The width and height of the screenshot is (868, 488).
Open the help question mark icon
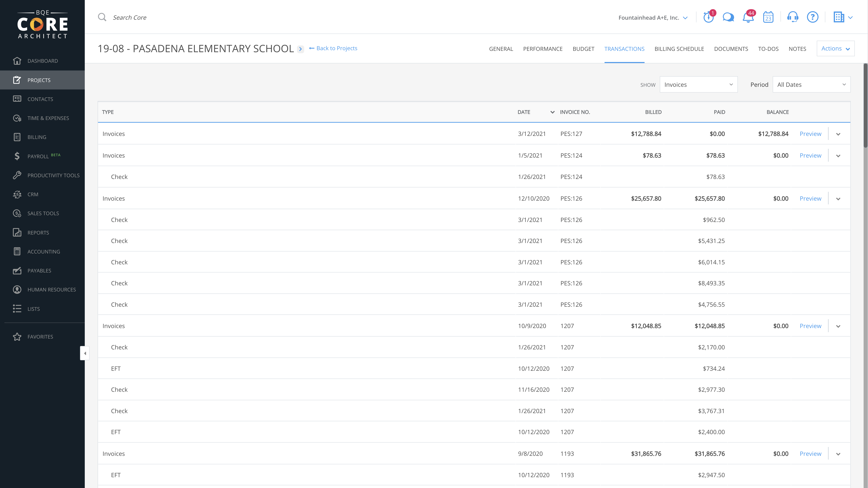click(x=812, y=17)
